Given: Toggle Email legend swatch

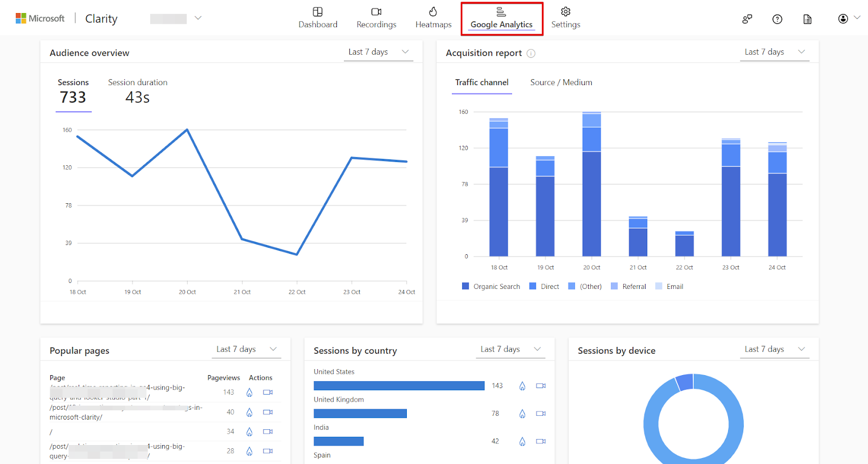Looking at the screenshot, I should click(x=659, y=286).
